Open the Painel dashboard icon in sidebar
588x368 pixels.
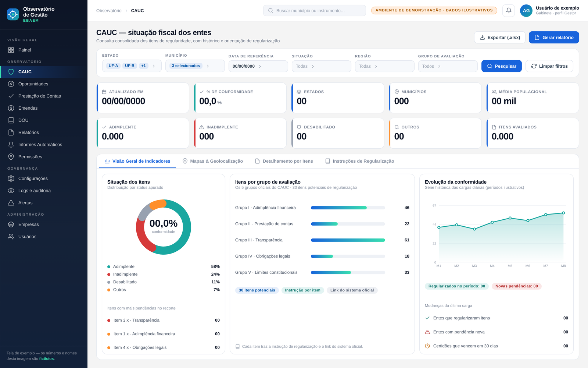point(11,50)
